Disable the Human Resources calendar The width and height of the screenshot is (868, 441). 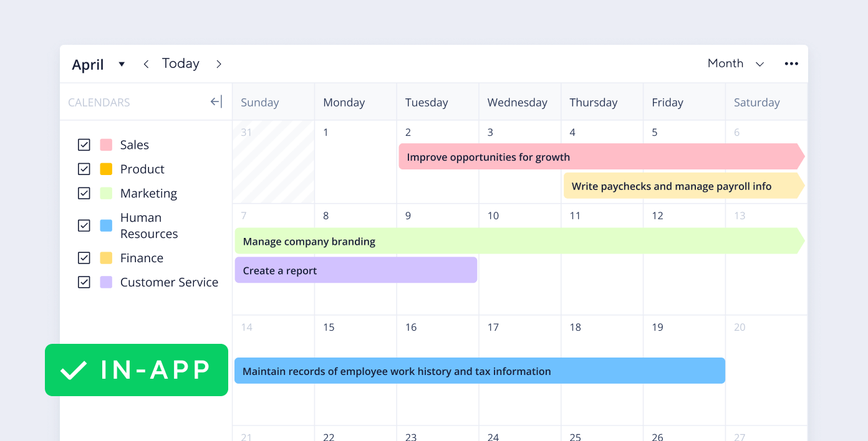[x=84, y=225]
